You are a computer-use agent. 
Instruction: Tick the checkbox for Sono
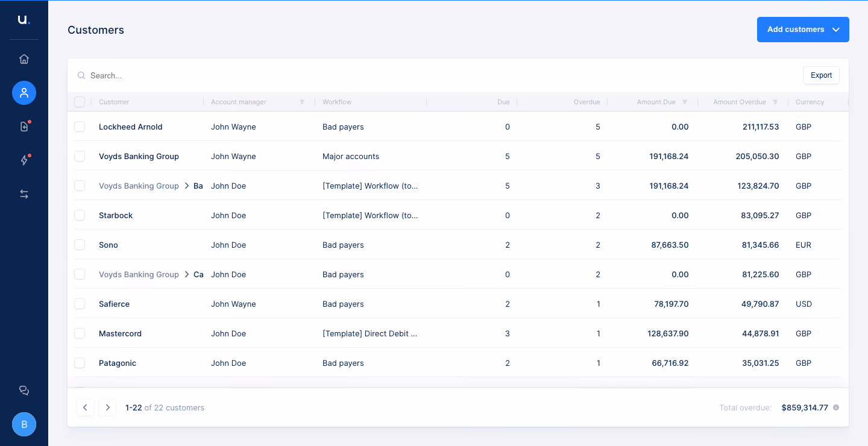coord(80,245)
